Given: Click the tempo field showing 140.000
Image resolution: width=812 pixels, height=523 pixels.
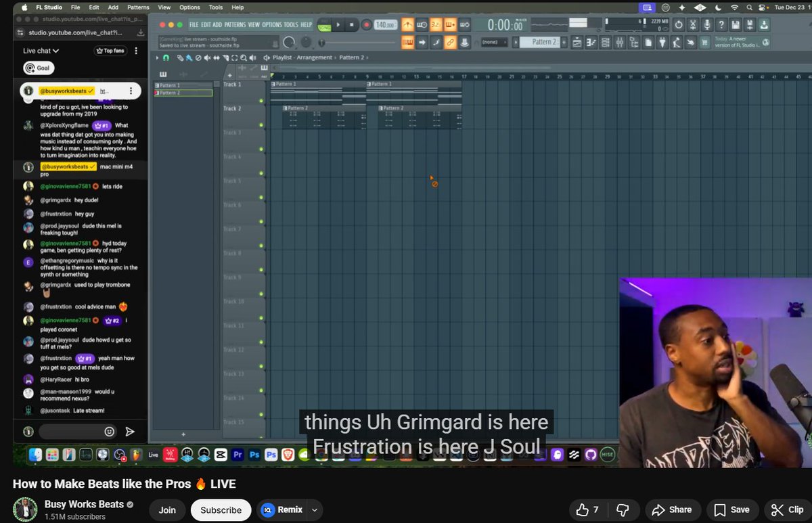Looking at the screenshot, I should point(386,25).
